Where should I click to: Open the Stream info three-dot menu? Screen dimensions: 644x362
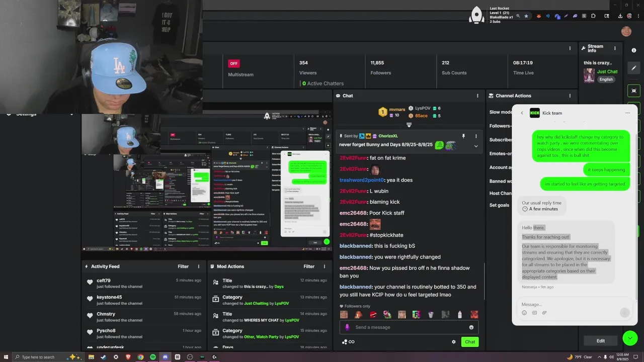click(615, 48)
